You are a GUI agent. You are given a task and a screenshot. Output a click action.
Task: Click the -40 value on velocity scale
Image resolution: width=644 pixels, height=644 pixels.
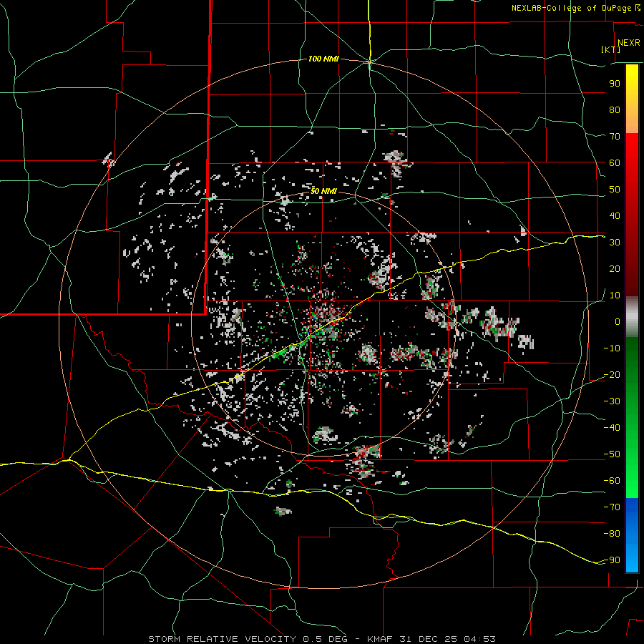point(612,428)
